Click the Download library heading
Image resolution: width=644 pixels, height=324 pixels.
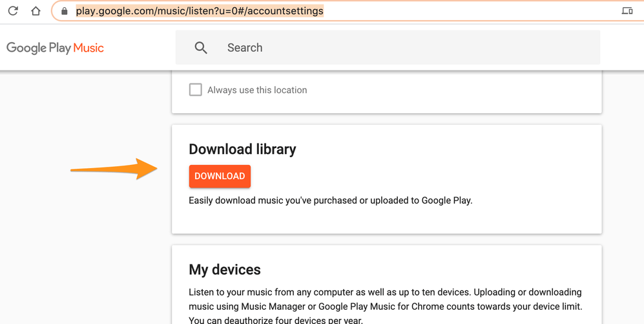pyautogui.click(x=242, y=149)
